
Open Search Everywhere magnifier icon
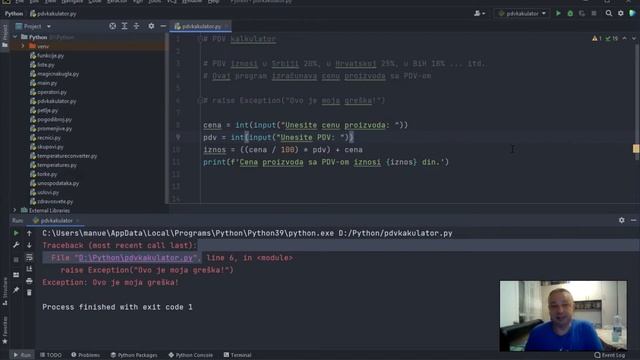click(609, 13)
